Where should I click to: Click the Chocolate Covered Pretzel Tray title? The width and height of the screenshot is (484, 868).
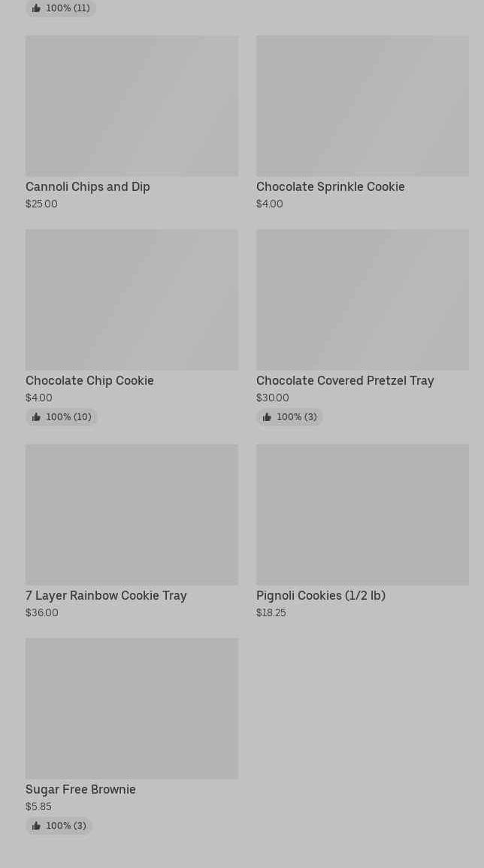[x=345, y=381]
